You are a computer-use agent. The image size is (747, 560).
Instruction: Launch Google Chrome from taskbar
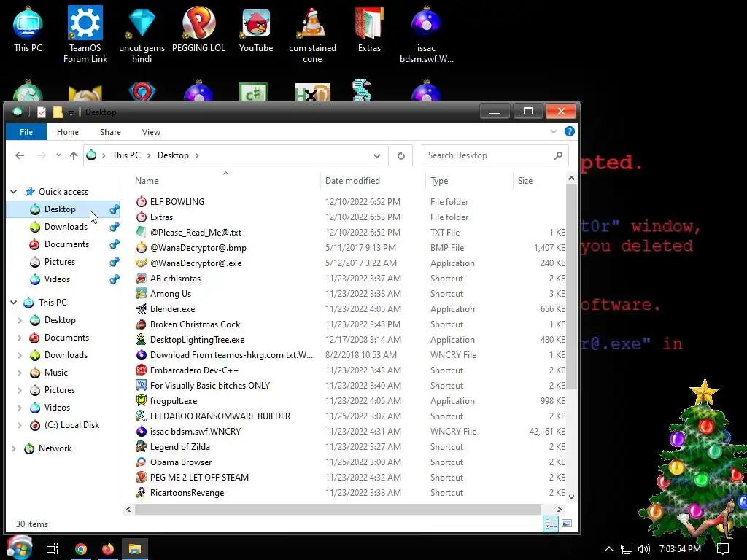pos(81,548)
